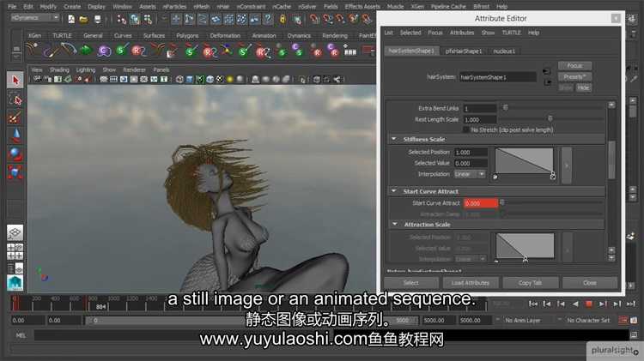Click the Presets button
Screen dimensions: 644x361
[x=574, y=76]
